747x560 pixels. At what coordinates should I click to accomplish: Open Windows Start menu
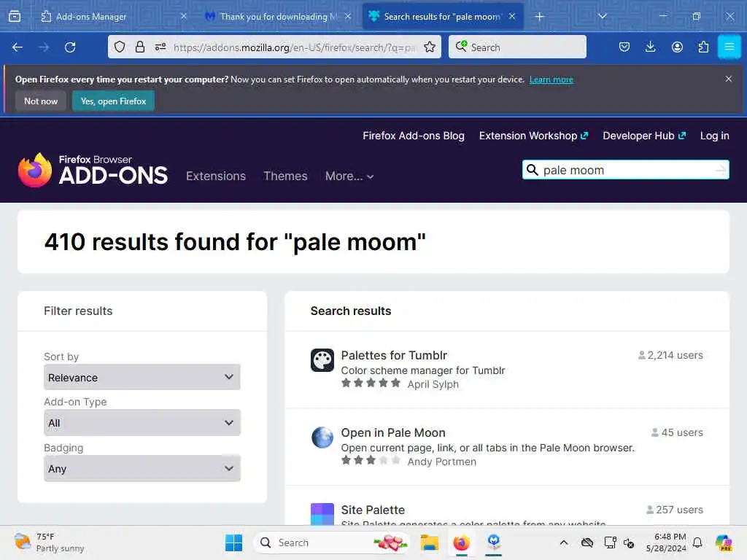(233, 542)
